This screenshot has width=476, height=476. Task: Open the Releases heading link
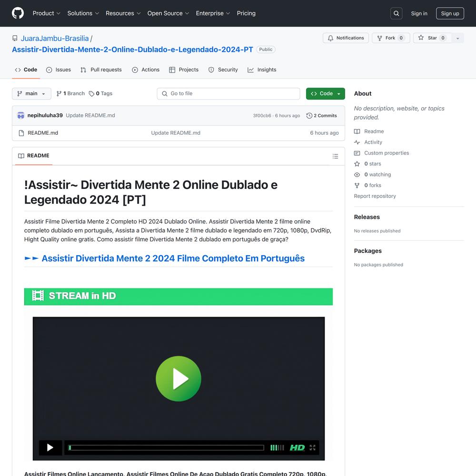(x=367, y=217)
